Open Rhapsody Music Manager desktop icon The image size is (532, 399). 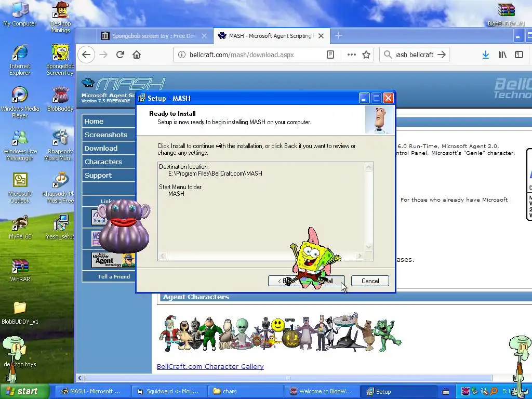[x=60, y=145]
